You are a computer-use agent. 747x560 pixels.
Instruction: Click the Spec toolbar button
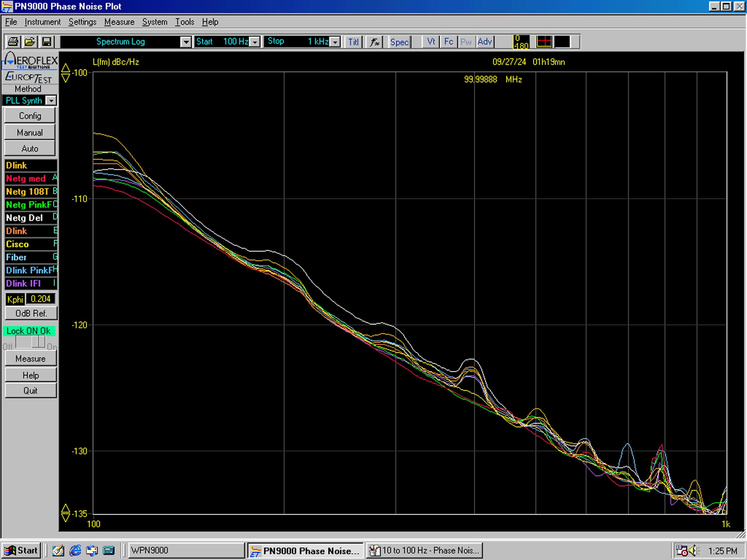coord(399,42)
